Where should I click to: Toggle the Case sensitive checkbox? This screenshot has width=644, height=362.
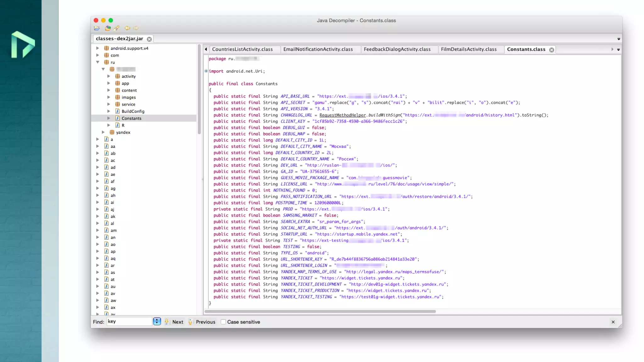click(x=223, y=322)
